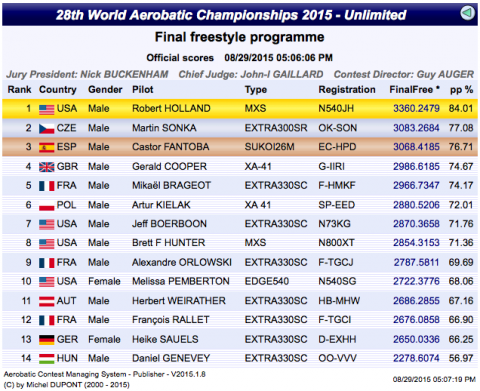Image resolution: width=480 pixels, height=391 pixels.
Task: Click the Spanish flag beside Castor FANTOBA
Action: tap(46, 147)
